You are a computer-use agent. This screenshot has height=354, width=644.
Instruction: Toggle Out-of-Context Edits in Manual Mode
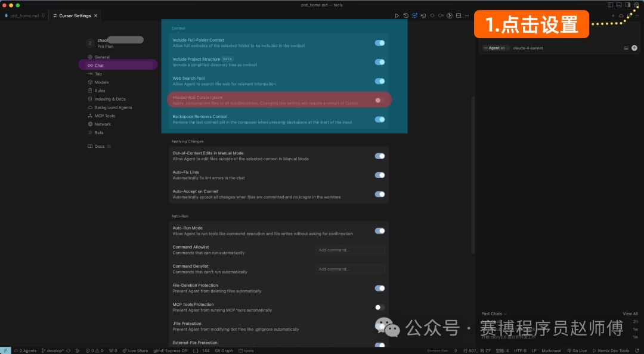[x=379, y=156]
